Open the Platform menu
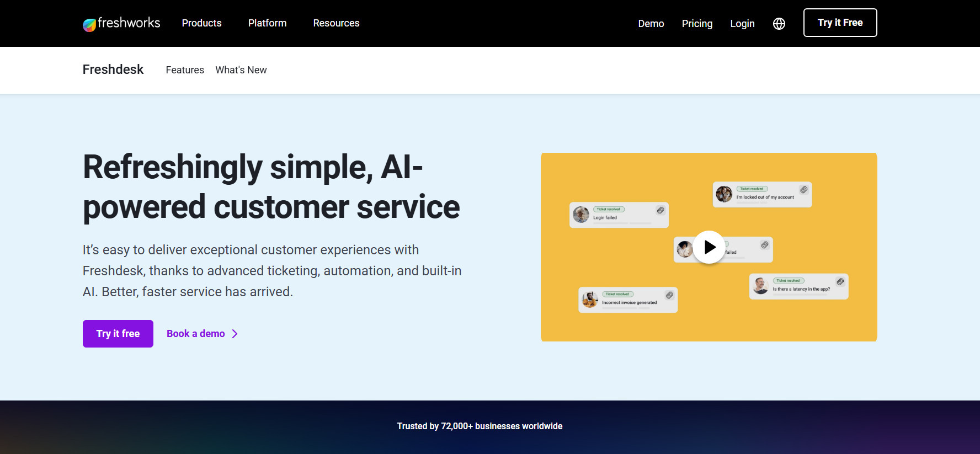Screen dimensions: 980x454 pos(268,23)
